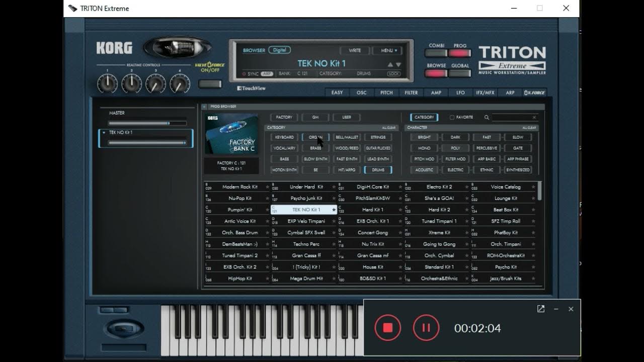This screenshot has width=644, height=362.
Task: Favorite star for TEK NO Kit 1
Action: (334, 210)
